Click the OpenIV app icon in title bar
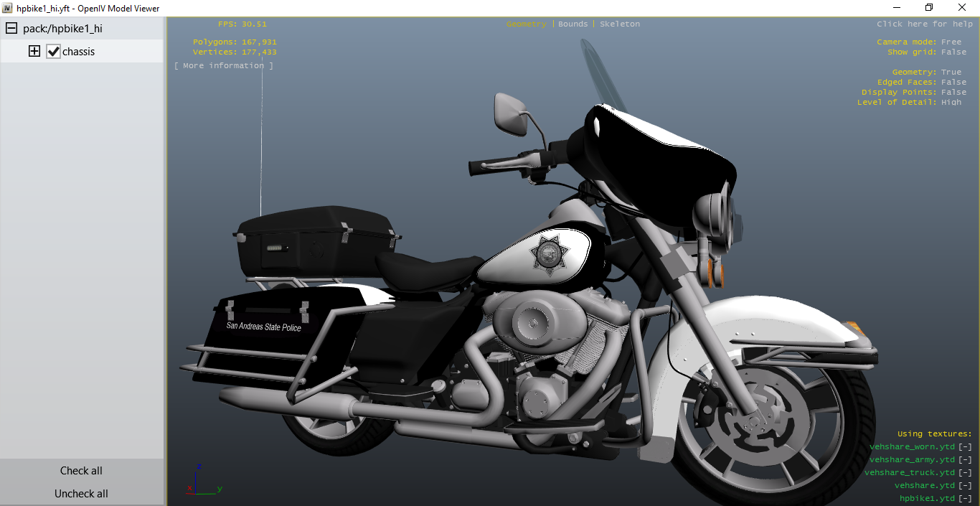980x506 pixels. point(8,8)
